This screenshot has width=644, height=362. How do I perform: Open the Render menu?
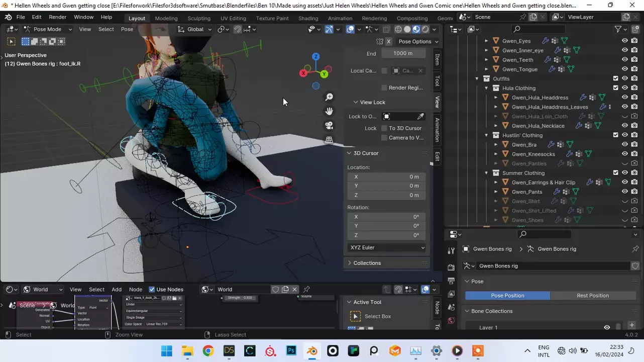point(57,17)
